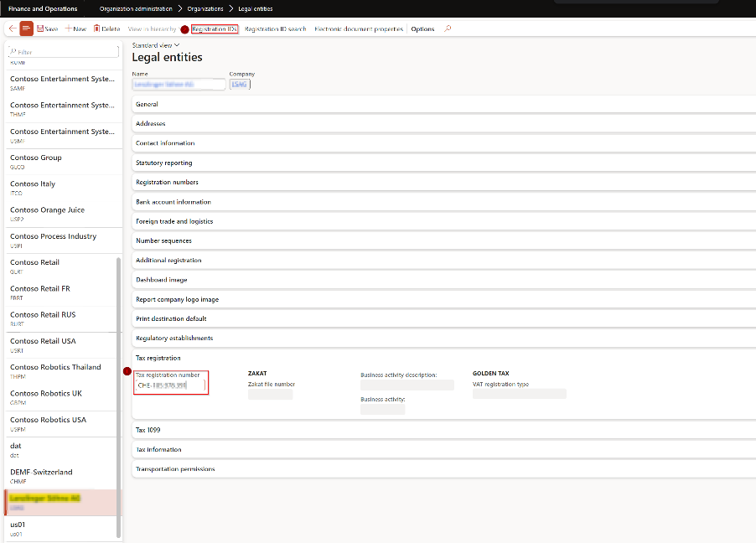756x543 pixels.
Task: Select Contoso Robotics USA entity
Action: [60, 424]
